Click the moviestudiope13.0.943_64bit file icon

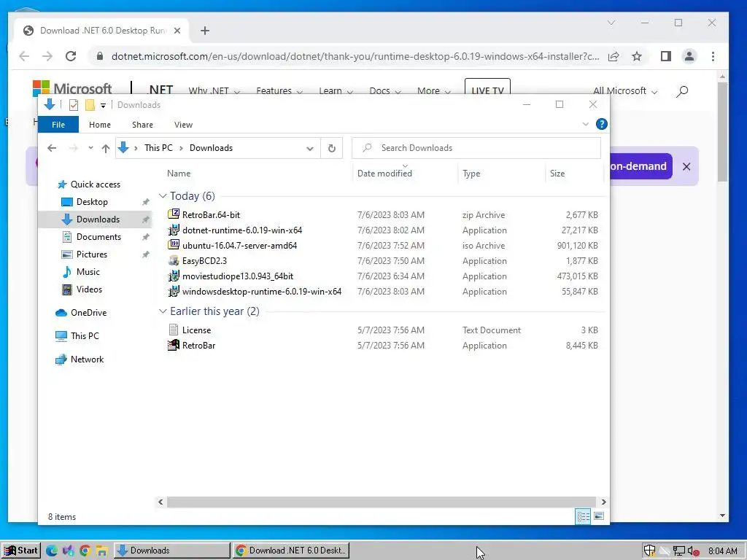(x=174, y=276)
